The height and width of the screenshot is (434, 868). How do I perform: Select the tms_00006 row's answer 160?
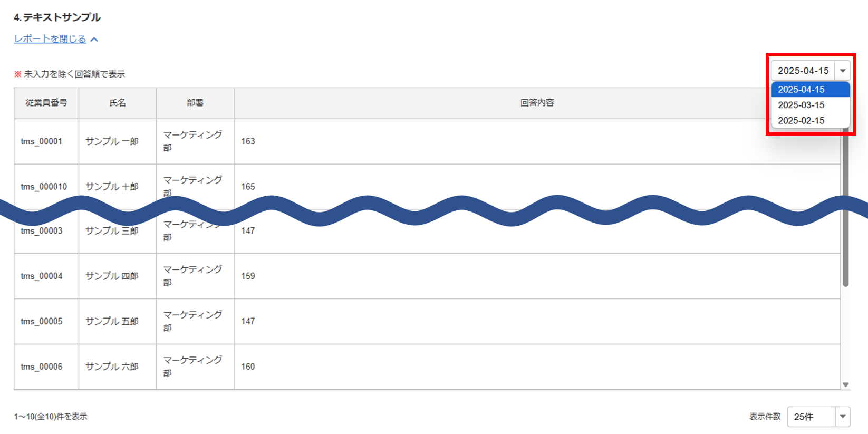point(248,367)
